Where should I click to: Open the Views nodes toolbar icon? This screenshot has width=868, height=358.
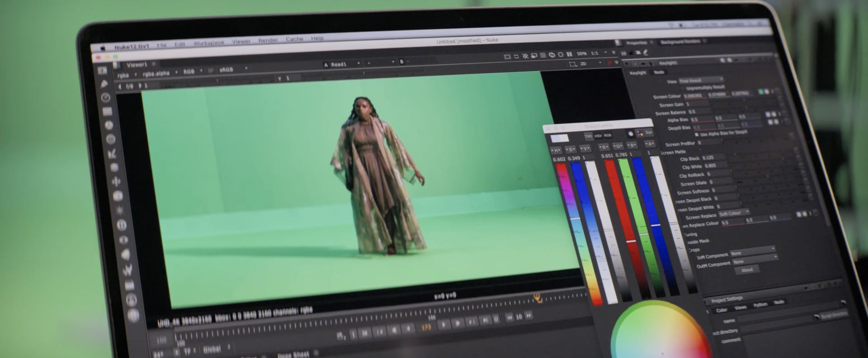(x=123, y=240)
